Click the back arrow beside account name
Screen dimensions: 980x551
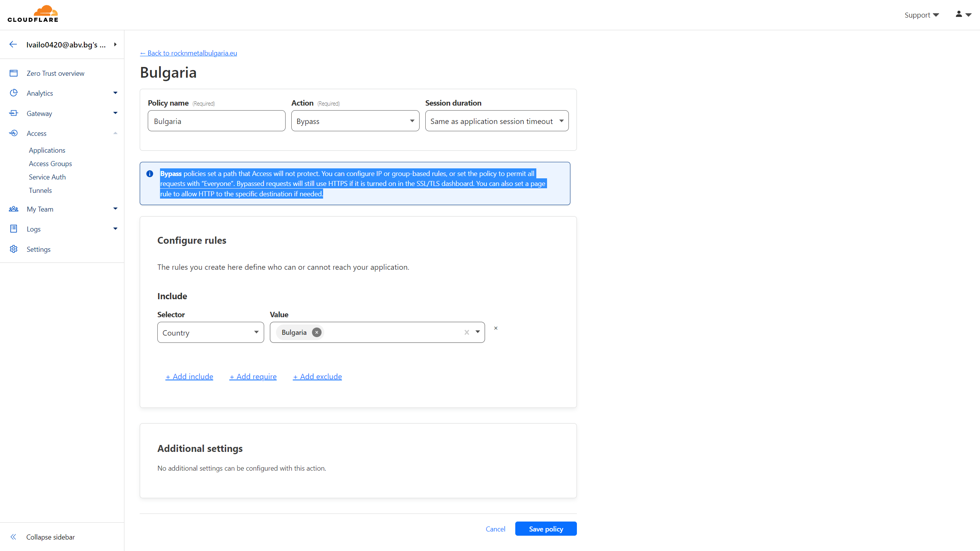point(13,44)
